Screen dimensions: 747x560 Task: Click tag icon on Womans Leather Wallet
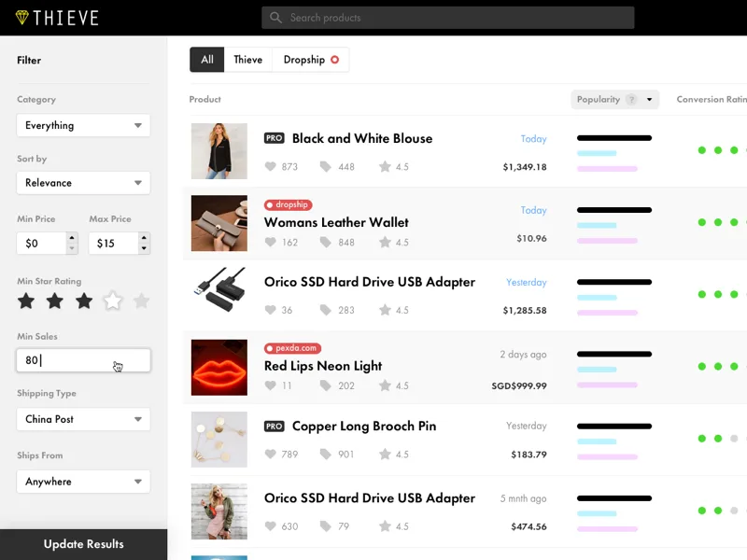click(x=325, y=243)
